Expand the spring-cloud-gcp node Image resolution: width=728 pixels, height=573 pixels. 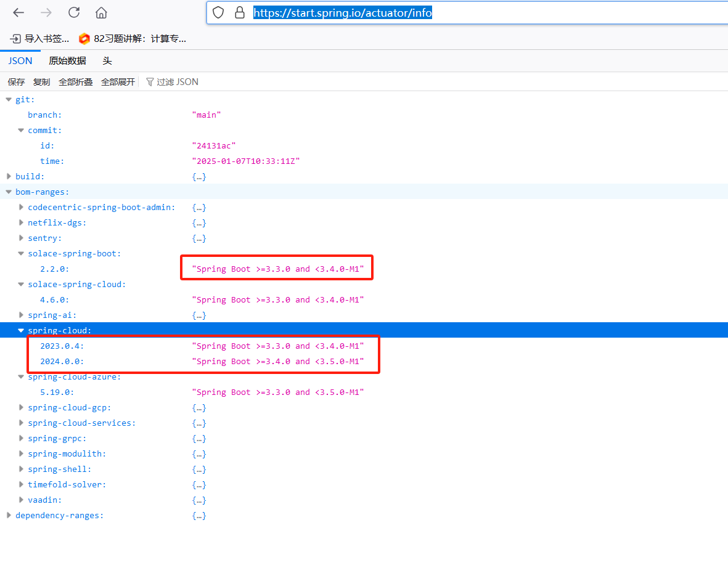tap(21, 407)
